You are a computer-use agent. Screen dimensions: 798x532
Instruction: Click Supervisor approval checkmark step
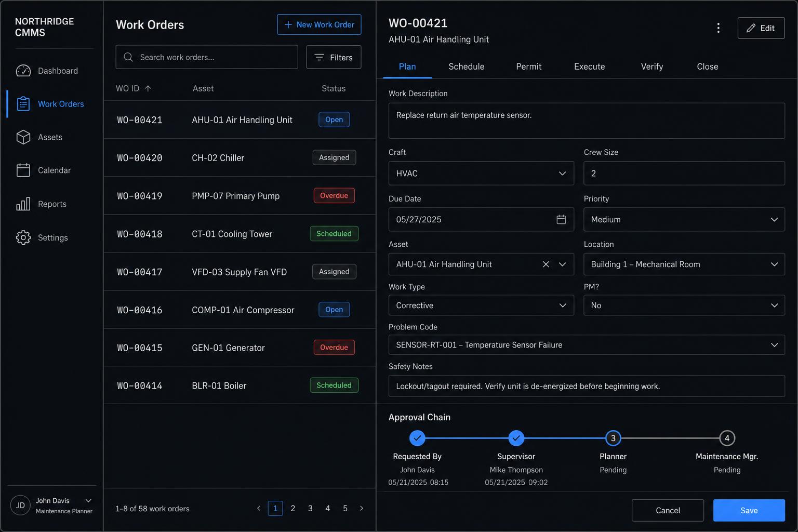coord(516,438)
